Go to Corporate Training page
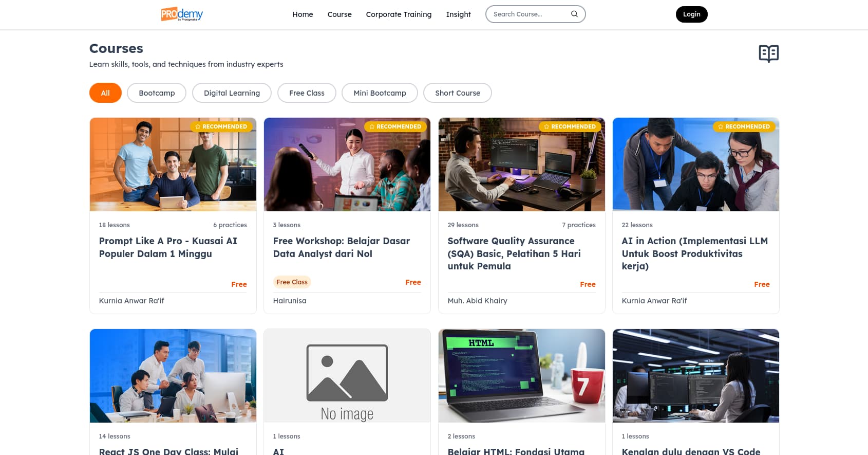The image size is (868, 455). [399, 14]
